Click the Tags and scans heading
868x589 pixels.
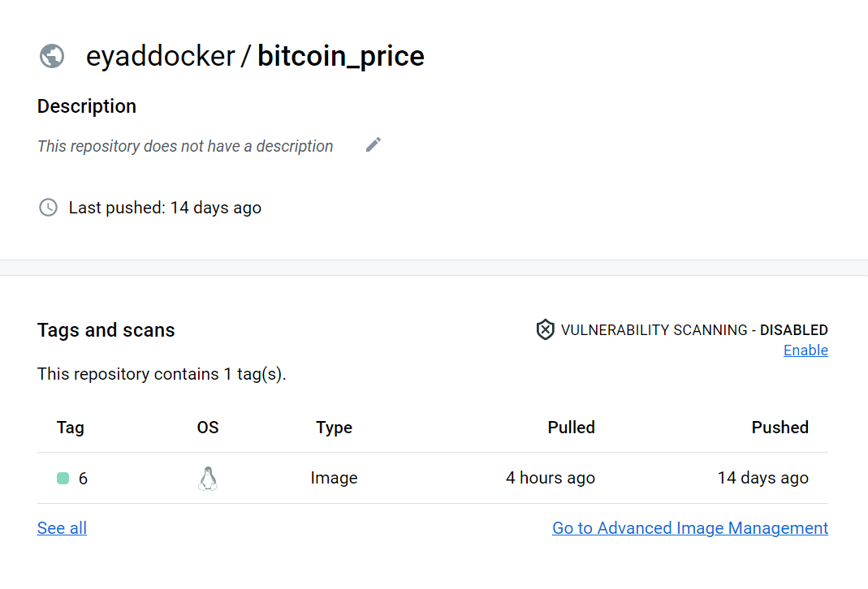pyautogui.click(x=106, y=330)
